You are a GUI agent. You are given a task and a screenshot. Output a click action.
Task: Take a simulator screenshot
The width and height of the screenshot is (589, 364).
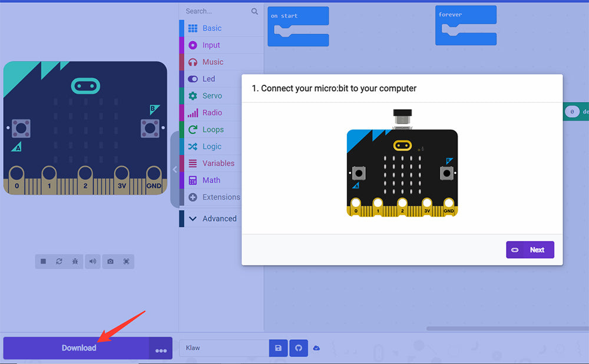[x=110, y=262]
